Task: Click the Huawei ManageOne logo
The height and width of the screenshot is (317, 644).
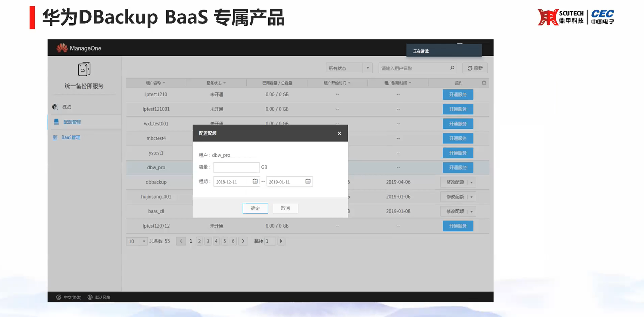Action: tap(62, 48)
